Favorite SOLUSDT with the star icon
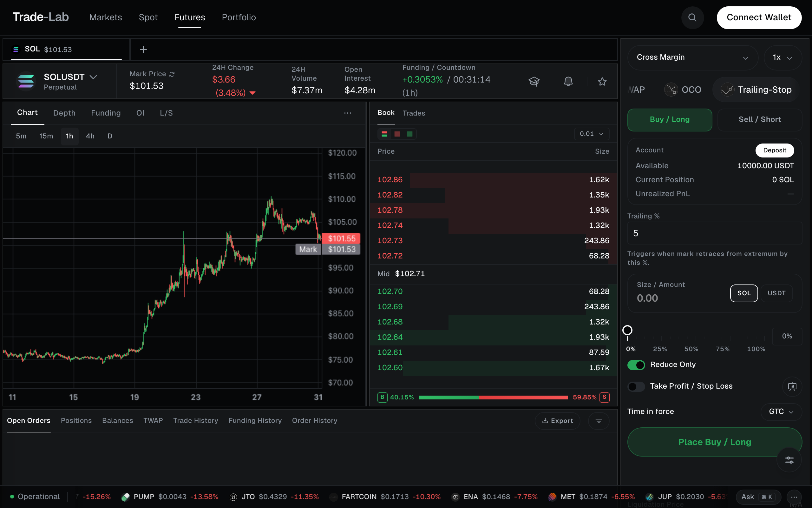The image size is (812, 508). click(x=602, y=81)
